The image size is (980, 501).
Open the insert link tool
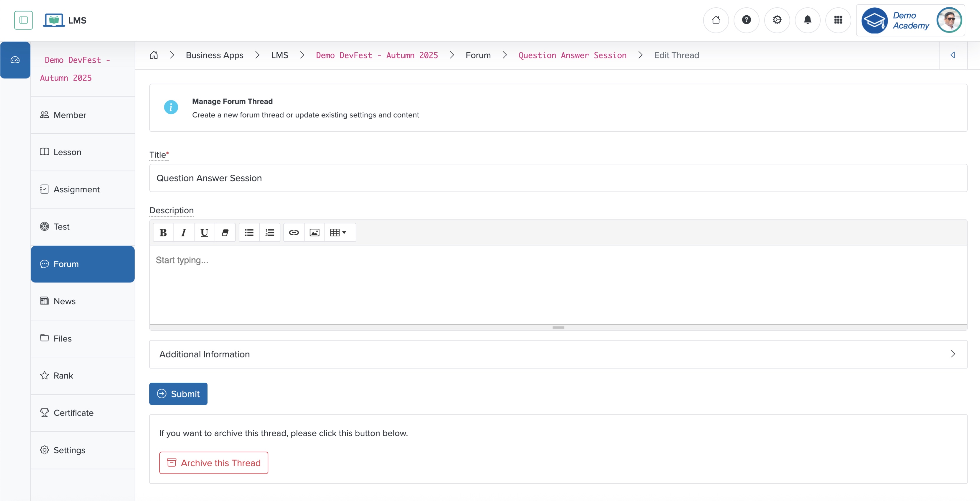pyautogui.click(x=293, y=233)
